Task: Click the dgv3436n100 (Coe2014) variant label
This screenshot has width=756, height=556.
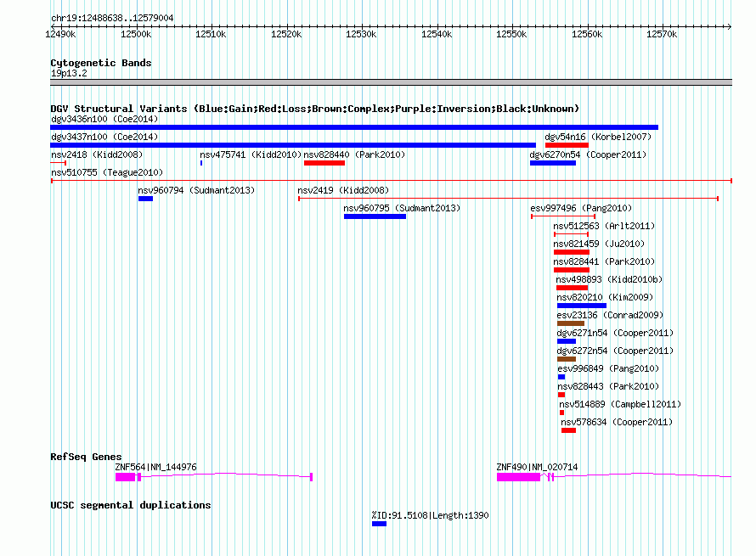Action: pyautogui.click(x=104, y=119)
